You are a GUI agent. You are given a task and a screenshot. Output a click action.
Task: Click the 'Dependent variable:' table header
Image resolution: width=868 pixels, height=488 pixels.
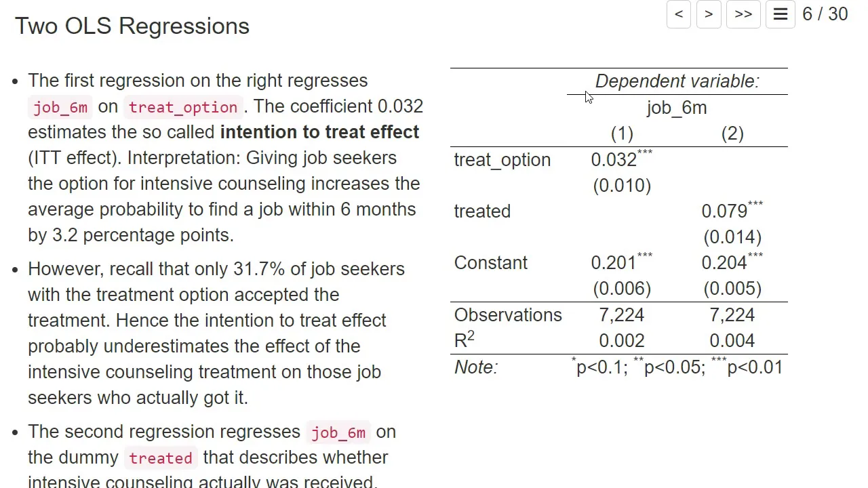coord(677,81)
